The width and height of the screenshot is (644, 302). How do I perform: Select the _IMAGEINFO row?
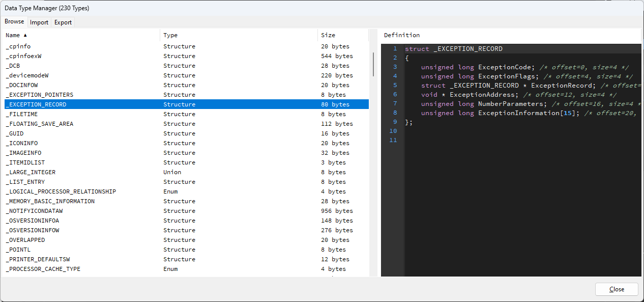point(186,153)
